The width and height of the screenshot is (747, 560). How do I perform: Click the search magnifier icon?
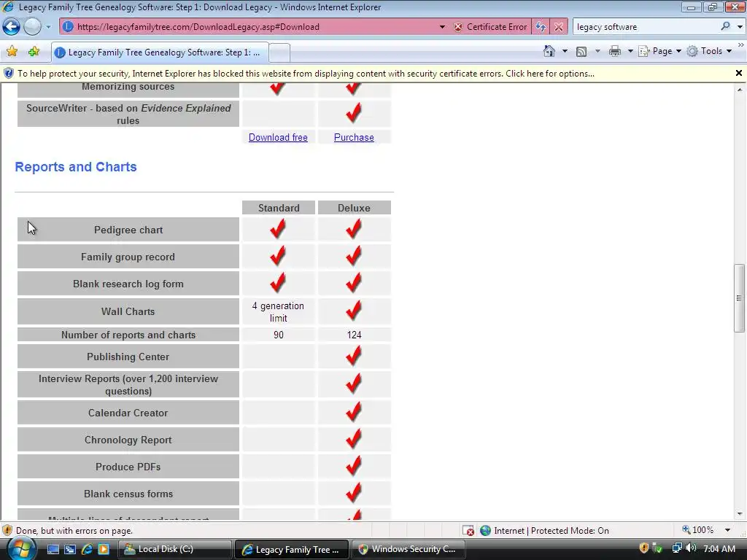coord(725,26)
